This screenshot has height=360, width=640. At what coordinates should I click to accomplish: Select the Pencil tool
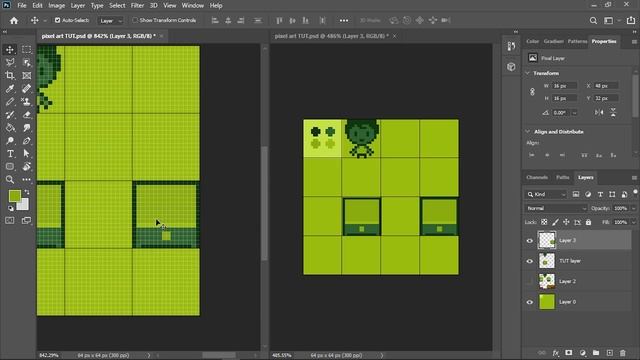(x=10, y=102)
